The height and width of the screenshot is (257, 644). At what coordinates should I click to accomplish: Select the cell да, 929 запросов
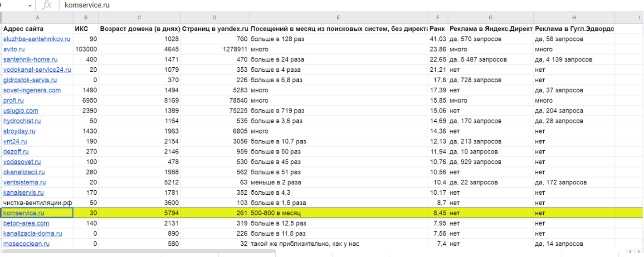coord(491,162)
